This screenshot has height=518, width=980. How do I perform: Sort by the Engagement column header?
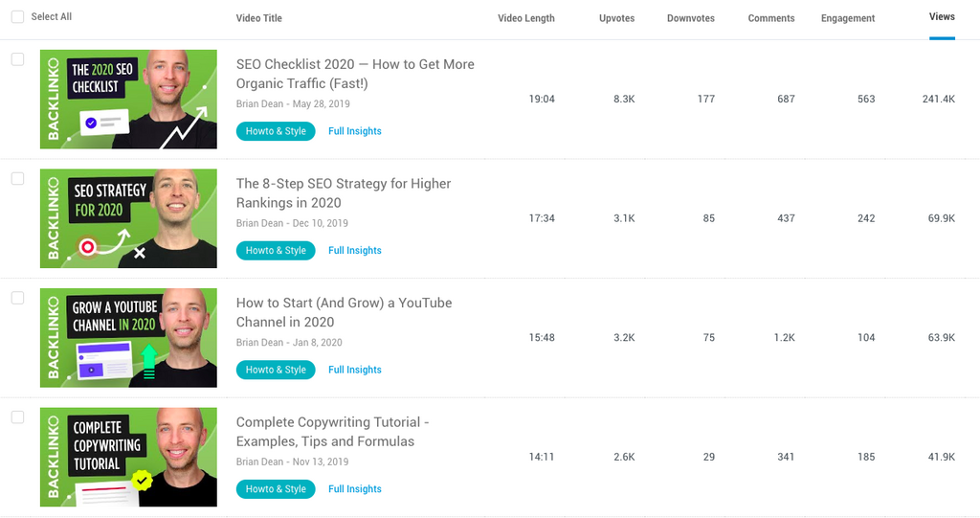(x=848, y=18)
